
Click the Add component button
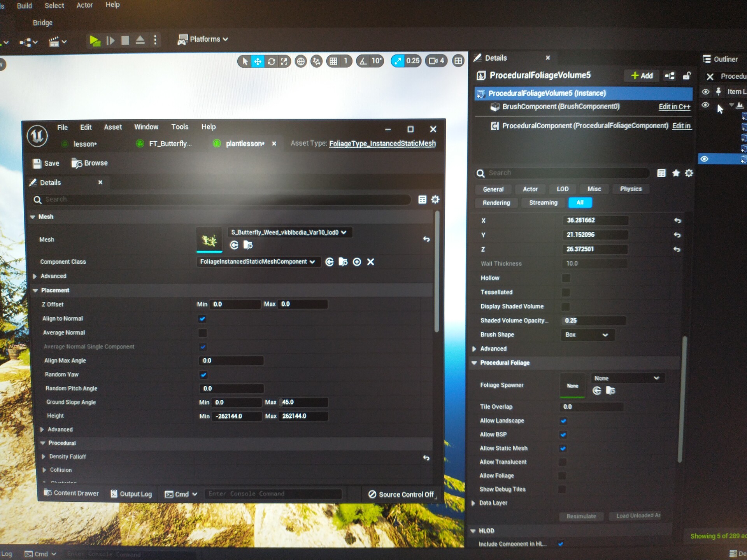[642, 76]
